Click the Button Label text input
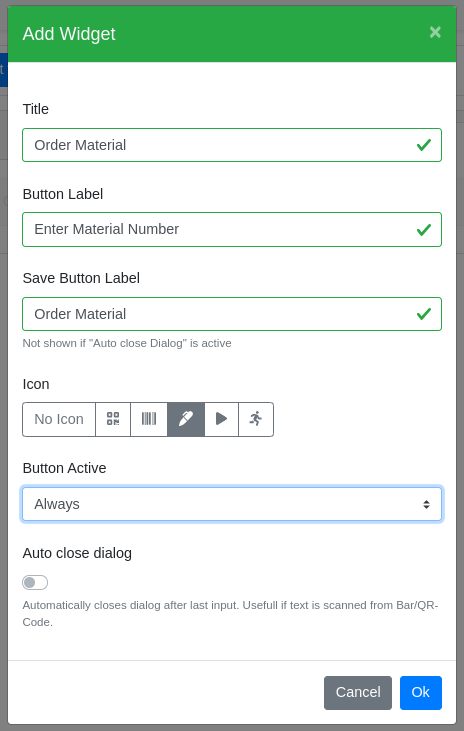Image resolution: width=464 pixels, height=731 pixels. tap(232, 229)
